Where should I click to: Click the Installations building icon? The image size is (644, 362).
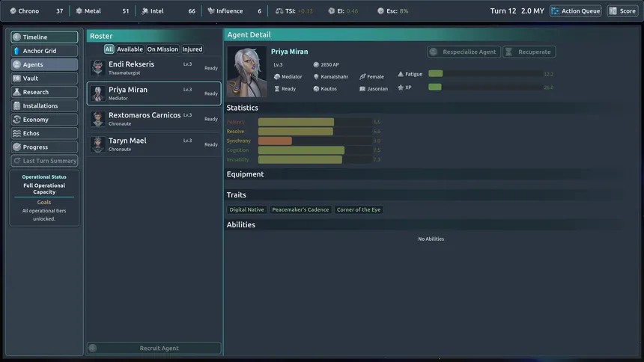[x=16, y=106]
